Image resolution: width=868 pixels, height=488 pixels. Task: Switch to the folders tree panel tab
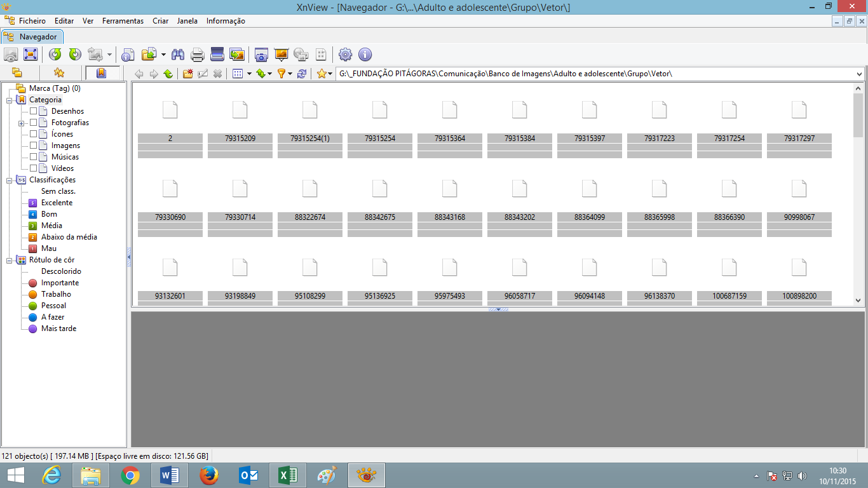pos(17,73)
